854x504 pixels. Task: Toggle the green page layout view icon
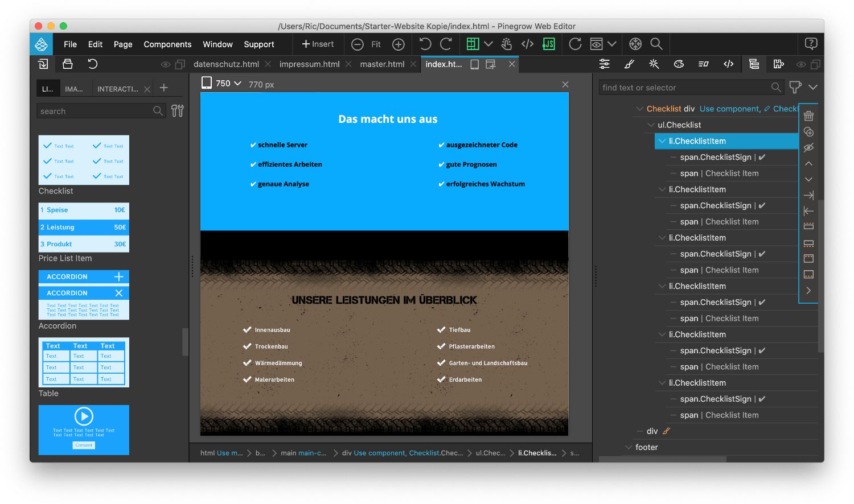tap(473, 44)
